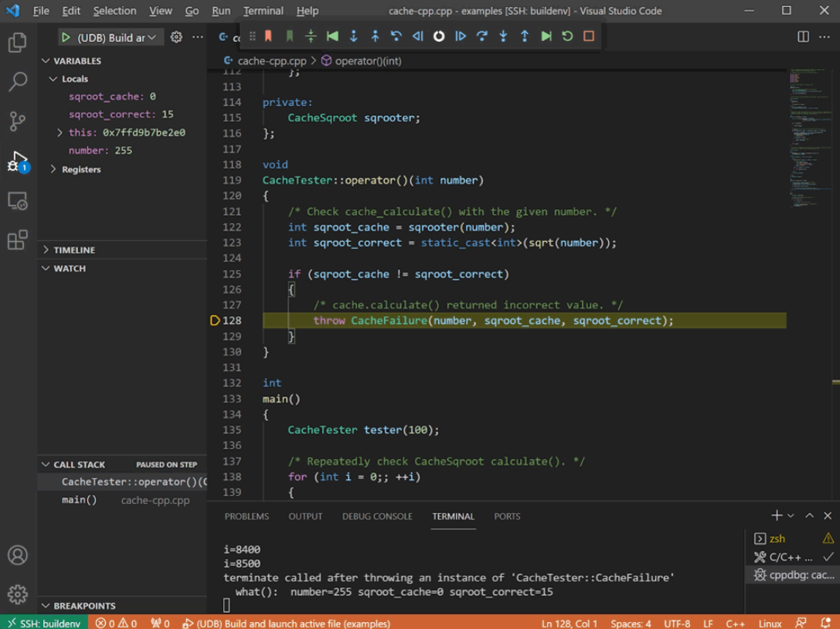Click the forward step over curved arrow
The width and height of the screenshot is (840, 629).
coord(481,36)
